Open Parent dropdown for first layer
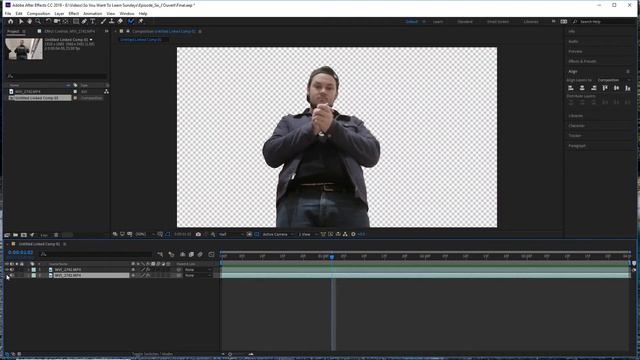The image size is (640, 360). pos(198,270)
